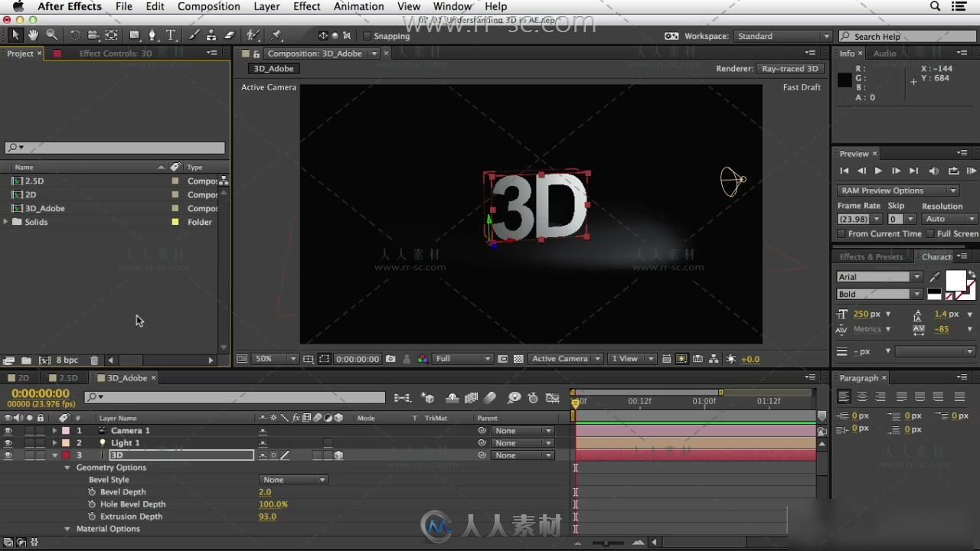Click timeline zoom slider
Viewport: 980px width, 551px height.
coord(607,543)
